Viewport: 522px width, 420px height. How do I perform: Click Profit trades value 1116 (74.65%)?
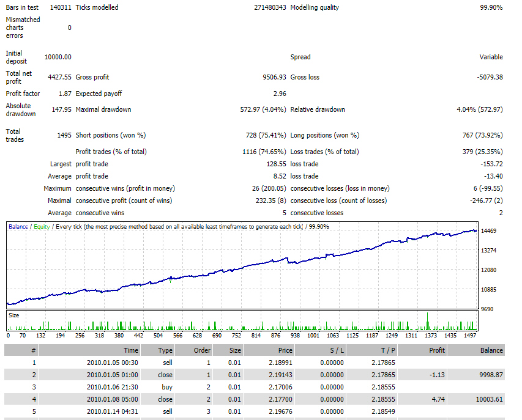coord(264,152)
